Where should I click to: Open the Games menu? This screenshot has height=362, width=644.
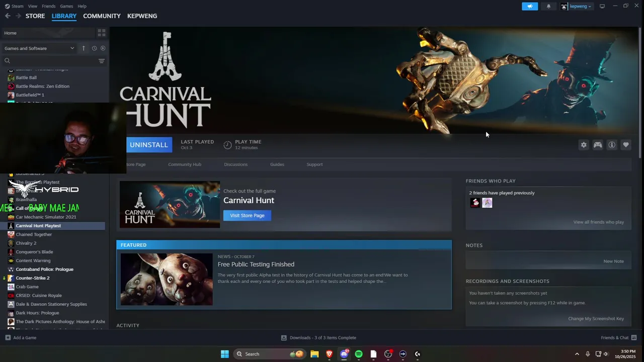coord(66,6)
